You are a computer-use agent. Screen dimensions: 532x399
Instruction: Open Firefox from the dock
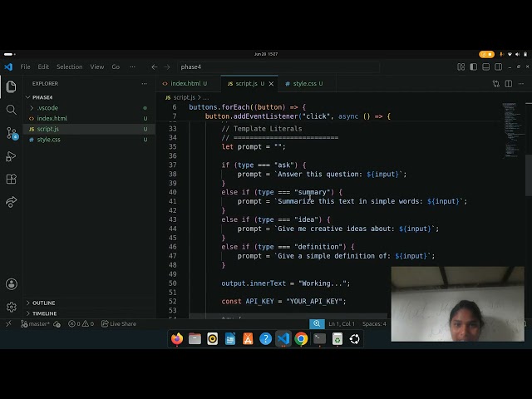(x=177, y=338)
